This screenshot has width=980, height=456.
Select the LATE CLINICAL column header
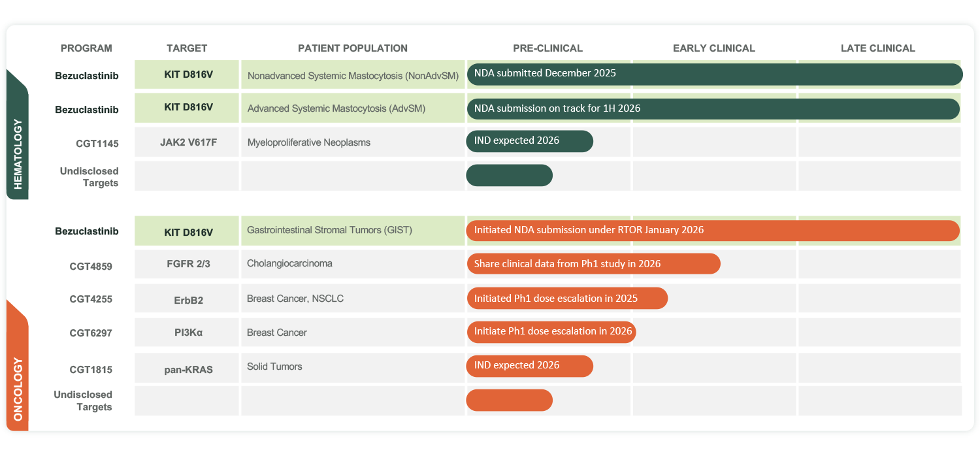click(877, 48)
